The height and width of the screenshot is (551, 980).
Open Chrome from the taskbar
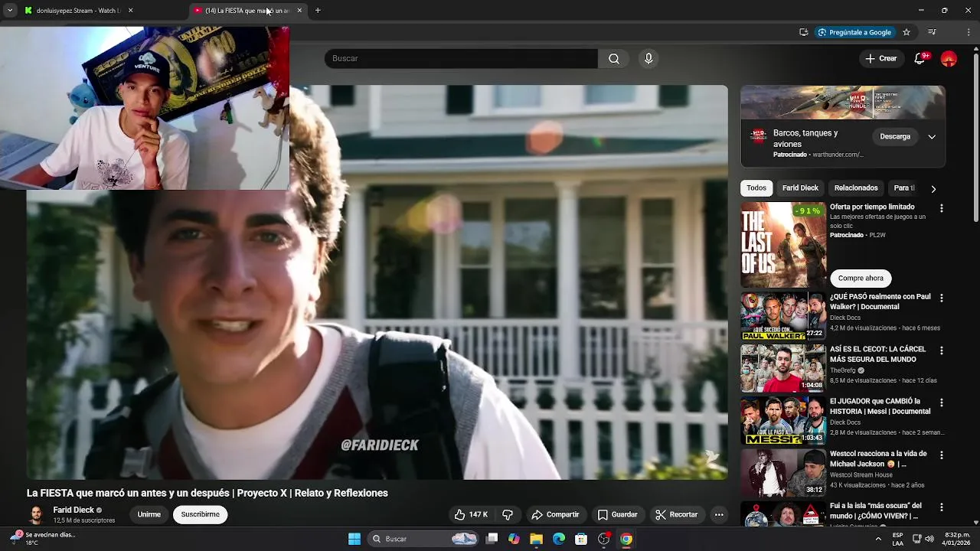pyautogui.click(x=626, y=539)
